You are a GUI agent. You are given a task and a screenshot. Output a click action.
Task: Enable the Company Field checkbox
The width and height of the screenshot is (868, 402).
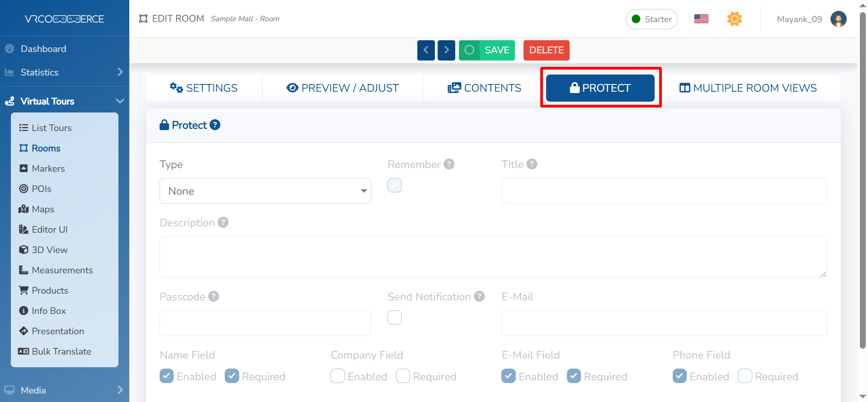coord(338,376)
